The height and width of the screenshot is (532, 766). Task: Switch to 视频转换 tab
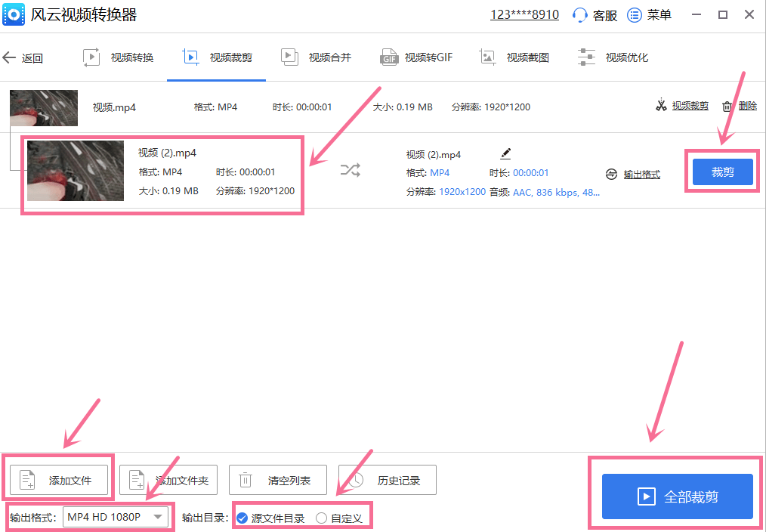click(118, 57)
